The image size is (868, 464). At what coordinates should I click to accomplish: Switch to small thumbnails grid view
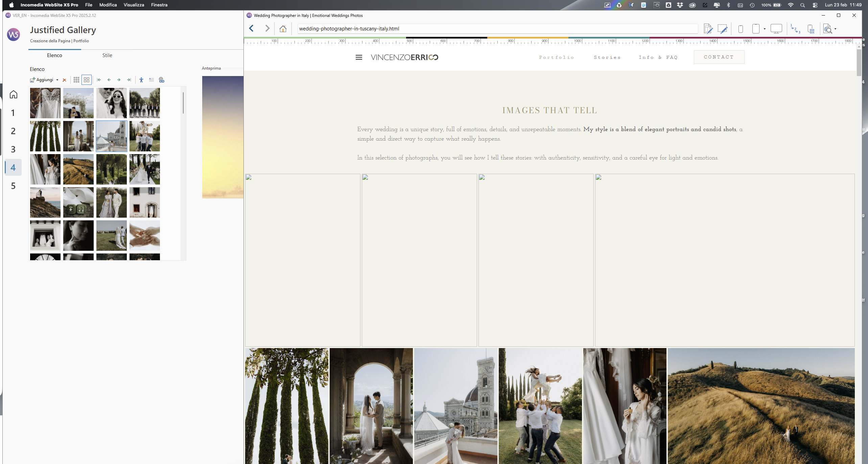(76, 80)
